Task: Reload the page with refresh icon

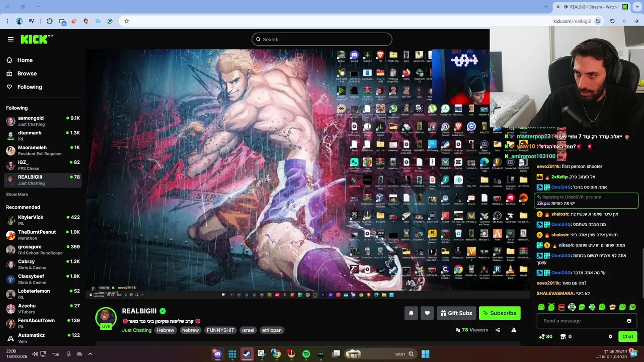Action: [x=612, y=21]
